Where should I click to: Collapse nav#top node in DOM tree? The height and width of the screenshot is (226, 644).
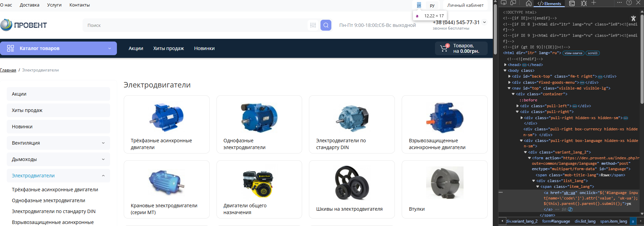pos(509,88)
